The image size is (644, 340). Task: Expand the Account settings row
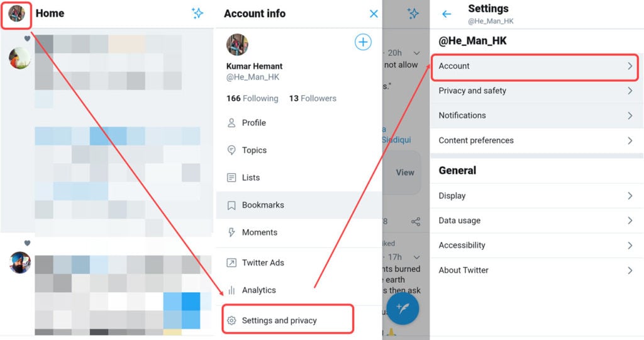pyautogui.click(x=535, y=67)
